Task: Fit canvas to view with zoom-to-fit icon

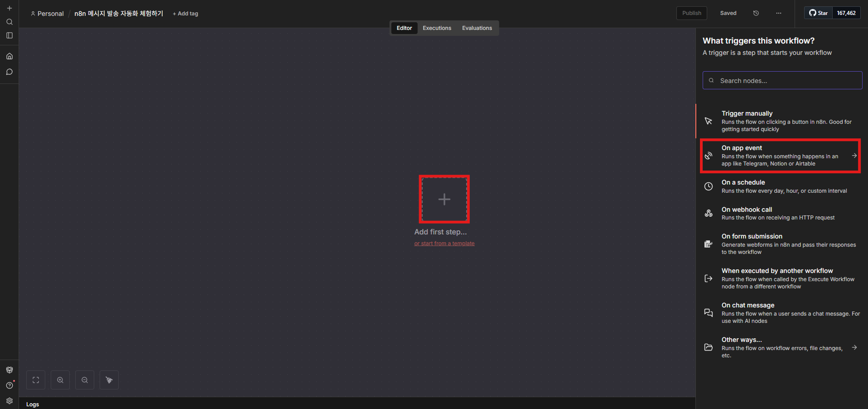Action: pyautogui.click(x=36, y=380)
